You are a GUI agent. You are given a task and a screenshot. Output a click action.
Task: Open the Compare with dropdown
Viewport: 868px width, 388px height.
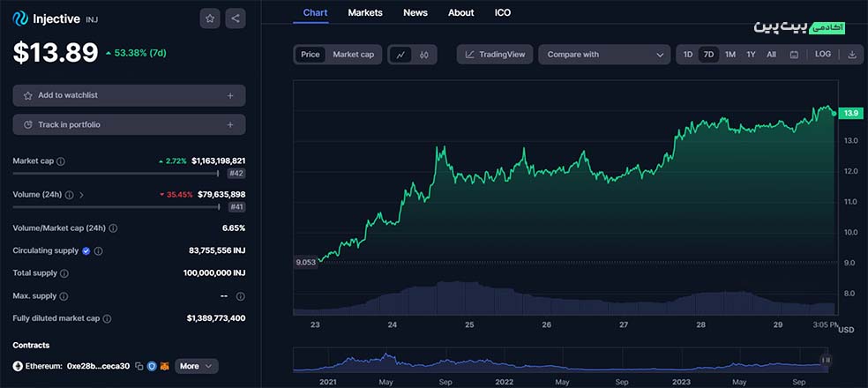(x=604, y=55)
